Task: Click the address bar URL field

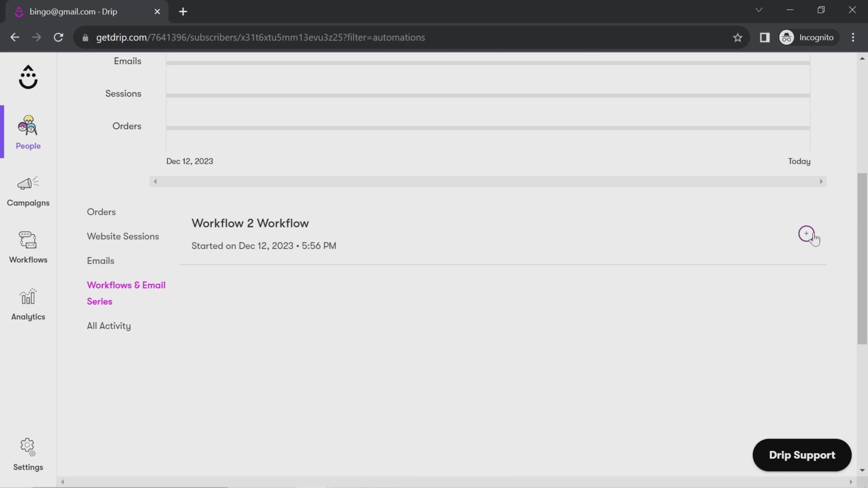Action: coord(261,37)
